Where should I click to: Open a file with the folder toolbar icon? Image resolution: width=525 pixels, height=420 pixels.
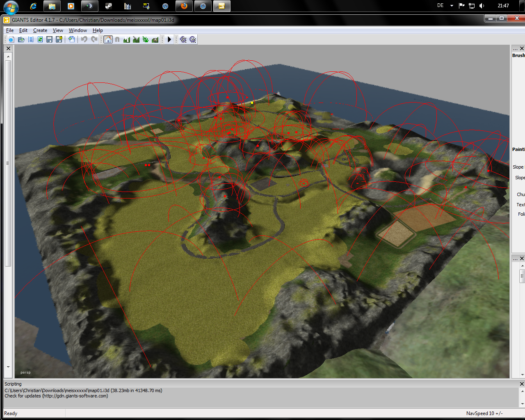pos(21,39)
